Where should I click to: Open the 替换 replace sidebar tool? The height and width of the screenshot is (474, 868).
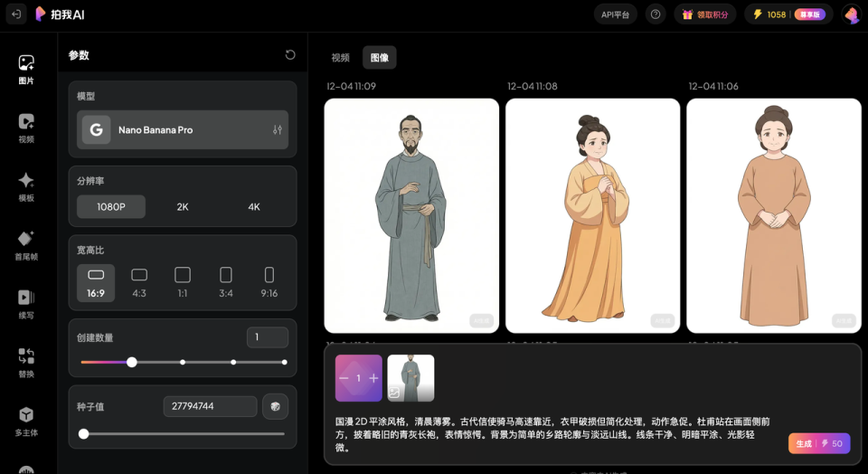[x=26, y=364]
